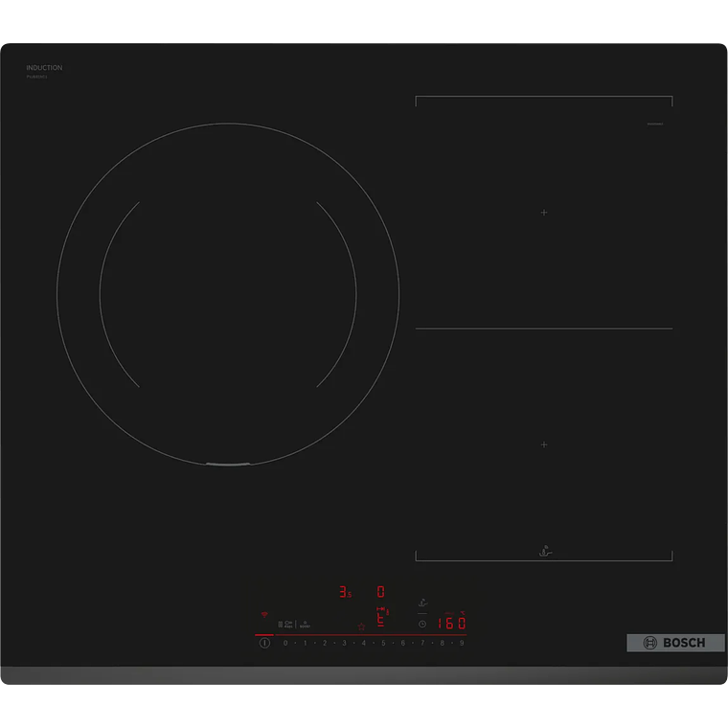The height and width of the screenshot is (728, 728).
Task: Tap the pan symbol on lower right zone
Action: tap(543, 551)
